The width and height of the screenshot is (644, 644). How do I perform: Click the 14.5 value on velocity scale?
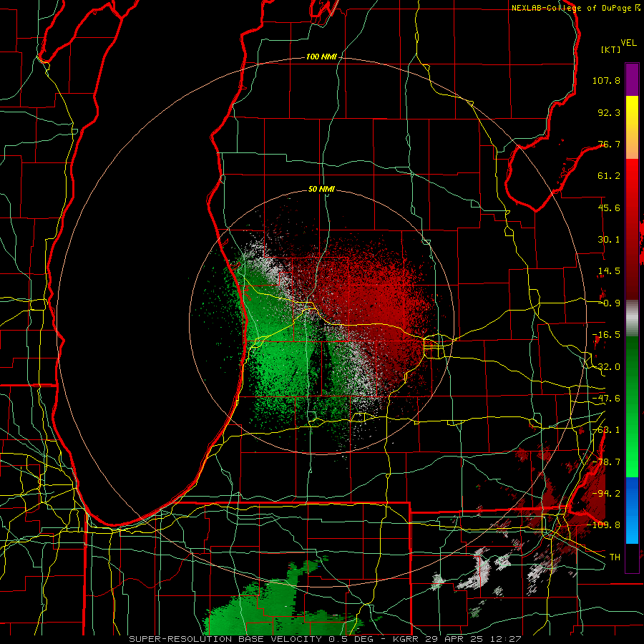(609, 271)
